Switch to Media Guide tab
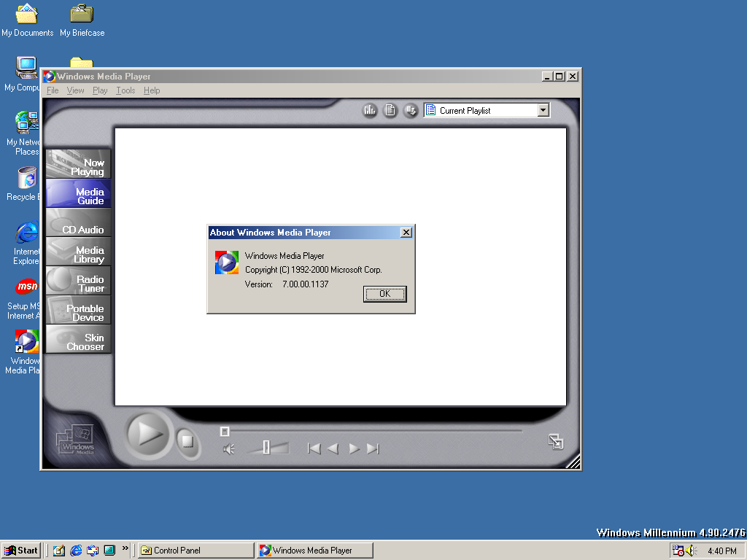747x560 pixels. tap(79, 193)
